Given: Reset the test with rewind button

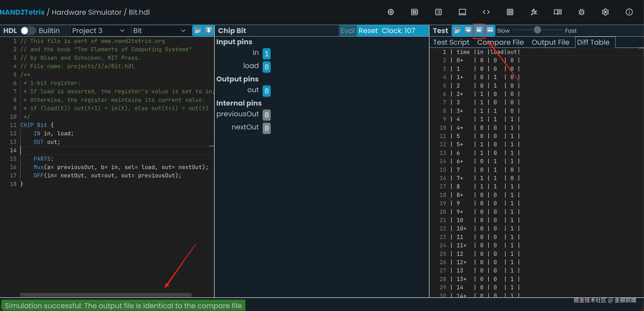Looking at the screenshot, I should [490, 30].
